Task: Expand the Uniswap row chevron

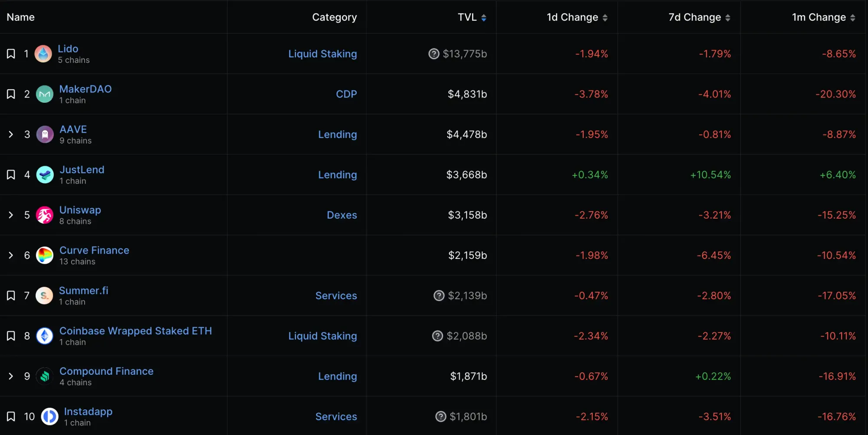Action: (x=11, y=215)
